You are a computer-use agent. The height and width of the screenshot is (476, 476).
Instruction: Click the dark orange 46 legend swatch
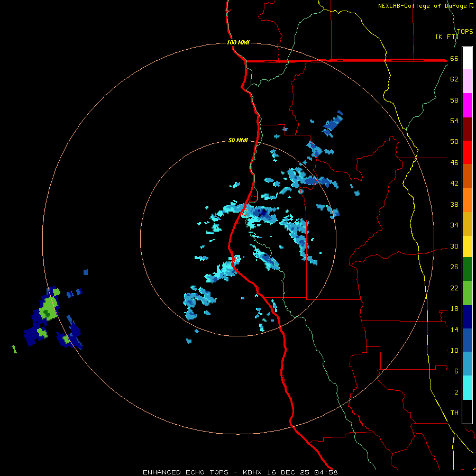467,176
